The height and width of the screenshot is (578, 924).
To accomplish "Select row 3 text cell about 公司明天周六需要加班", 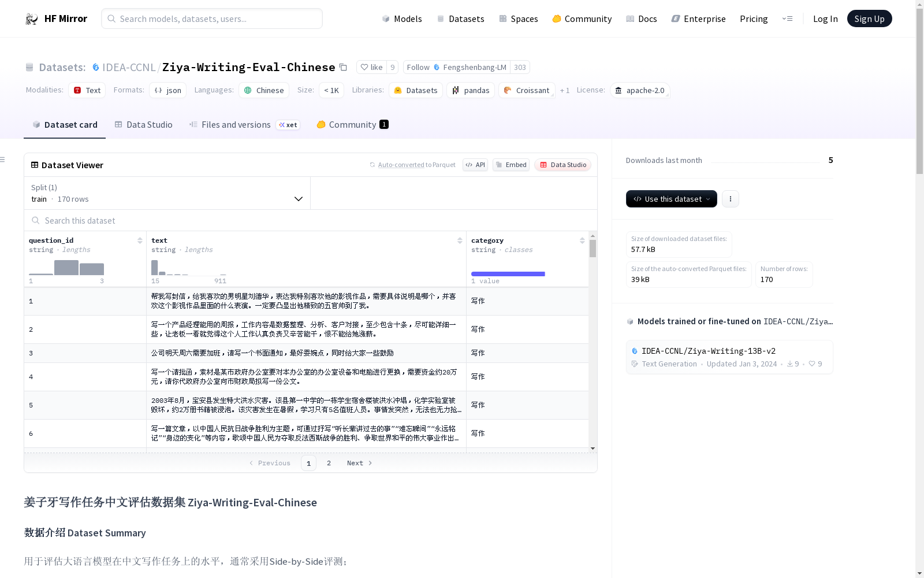I will 306,353.
